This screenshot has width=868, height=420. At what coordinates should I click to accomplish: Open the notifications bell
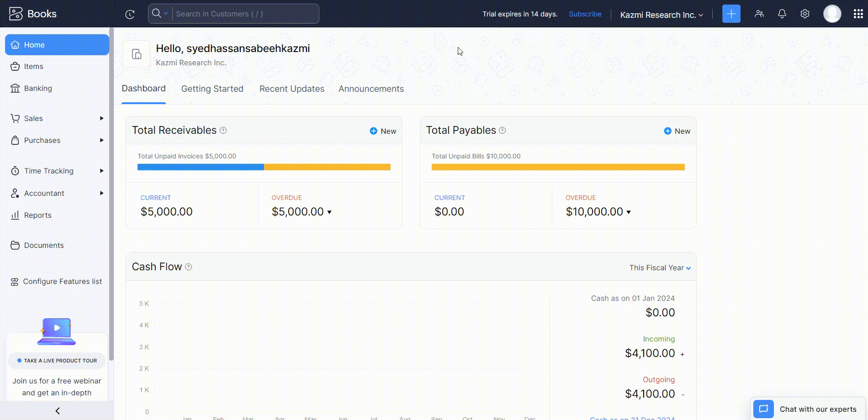click(x=782, y=14)
